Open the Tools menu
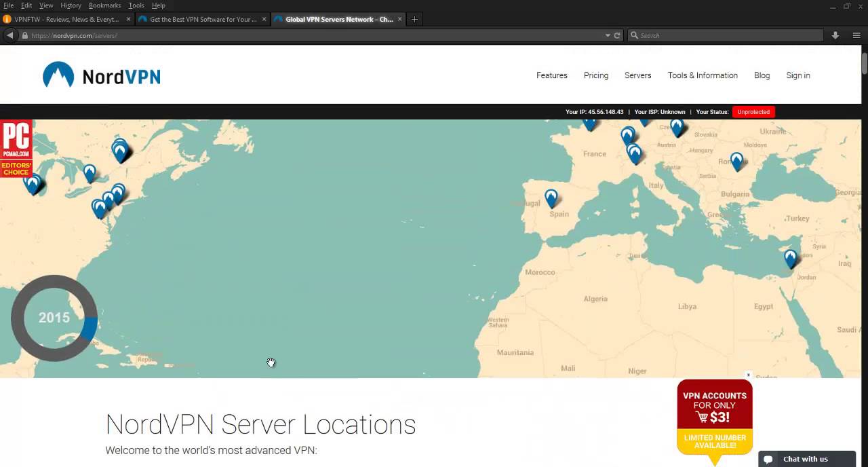This screenshot has width=868, height=467. click(x=136, y=5)
